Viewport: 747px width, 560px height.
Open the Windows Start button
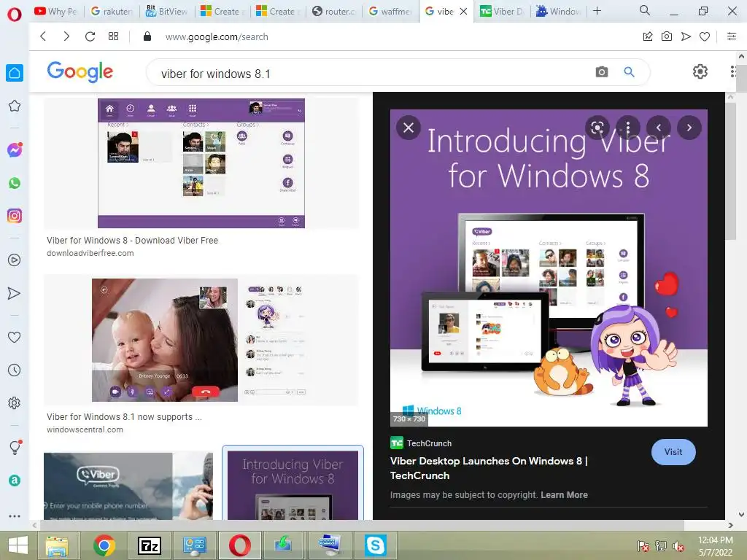(x=18, y=545)
